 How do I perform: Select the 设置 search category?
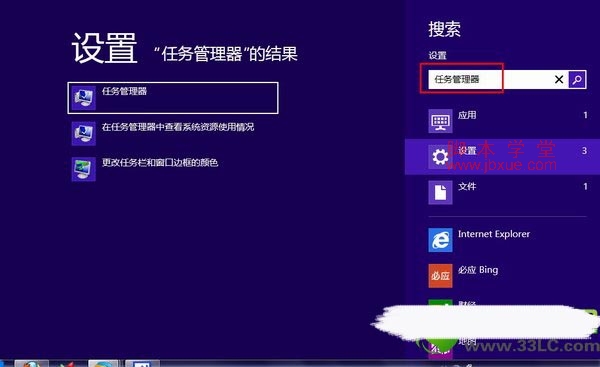[502, 157]
